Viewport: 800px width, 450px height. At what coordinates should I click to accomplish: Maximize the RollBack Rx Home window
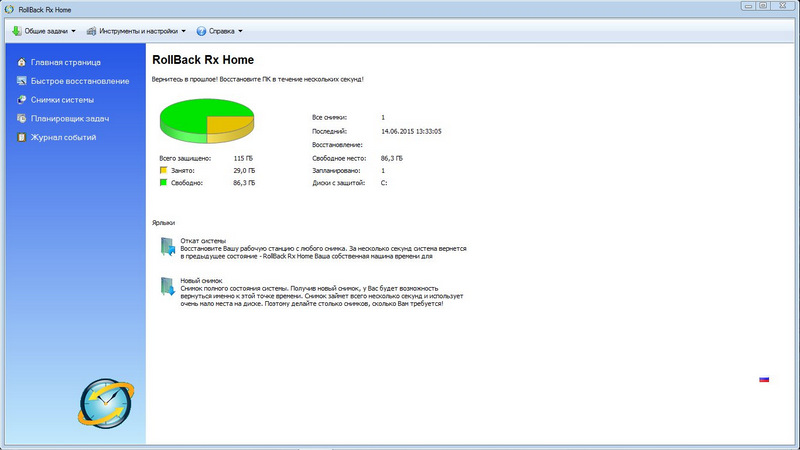[763, 6]
